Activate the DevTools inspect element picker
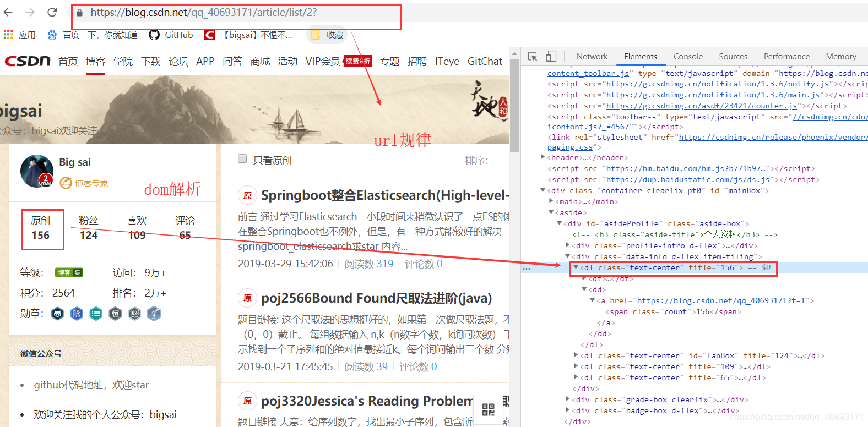Image resolution: width=868 pixels, height=427 pixels. click(533, 56)
